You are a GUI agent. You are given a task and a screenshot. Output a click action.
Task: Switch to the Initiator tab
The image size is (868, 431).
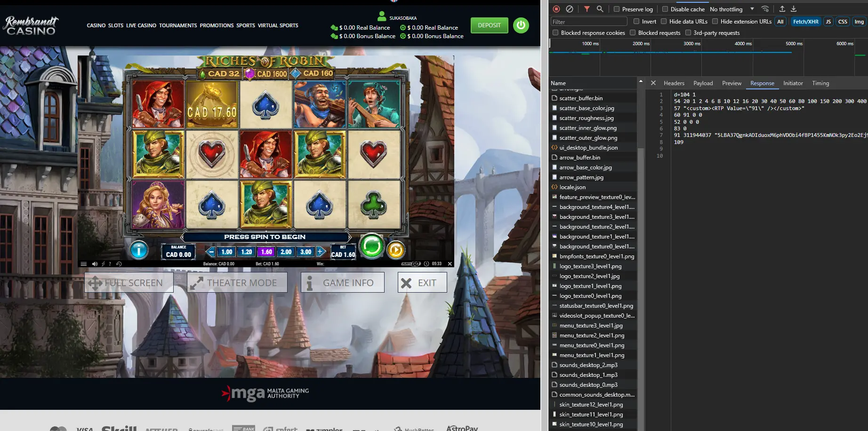[793, 83]
